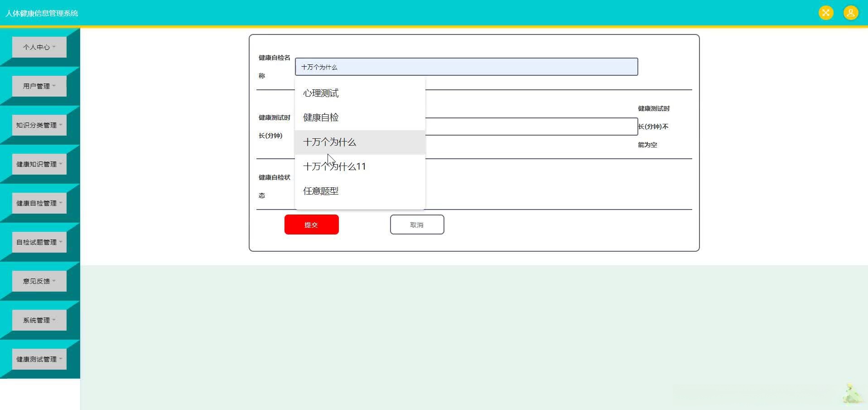Expand the 用户管理 sidebar menu
The width and height of the screenshot is (868, 410).
coord(39,86)
